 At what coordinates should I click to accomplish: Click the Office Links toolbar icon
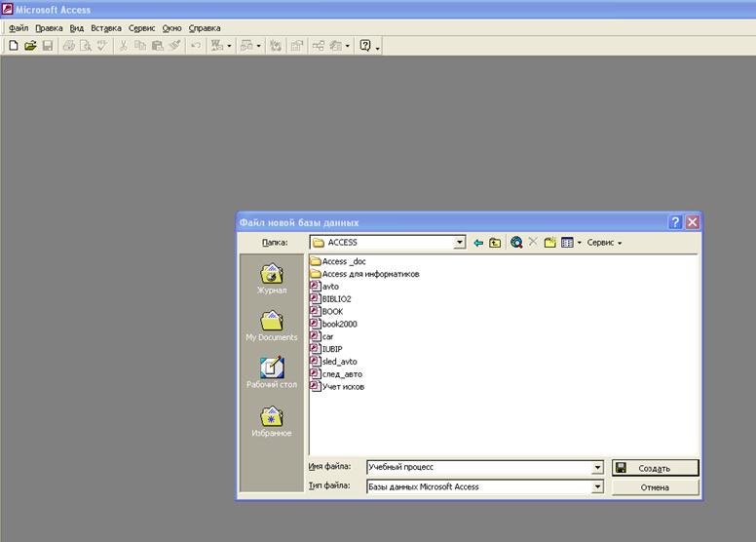click(217, 46)
